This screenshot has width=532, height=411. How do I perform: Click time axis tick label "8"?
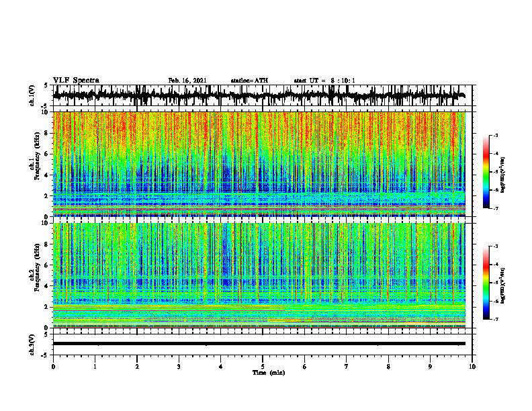pos(388,367)
